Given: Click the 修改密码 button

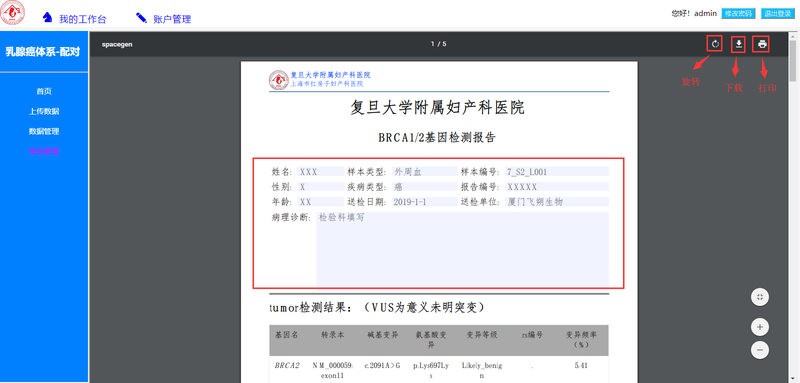Looking at the screenshot, I should coord(738,14).
